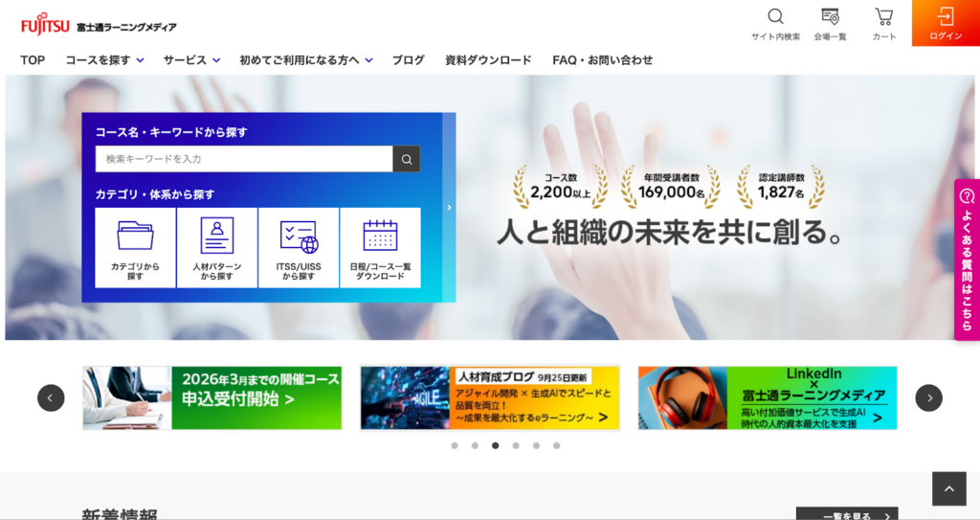The height and width of the screenshot is (520, 980).
Task: Select the ITSS/UISS search tile
Action: pyautogui.click(x=299, y=247)
